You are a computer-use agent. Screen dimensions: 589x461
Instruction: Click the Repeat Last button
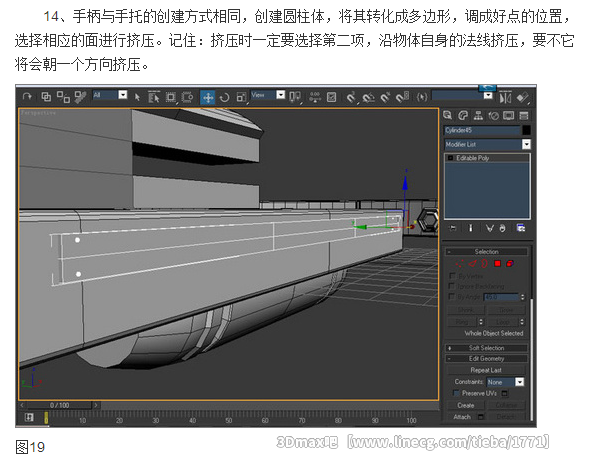pyautogui.click(x=486, y=370)
